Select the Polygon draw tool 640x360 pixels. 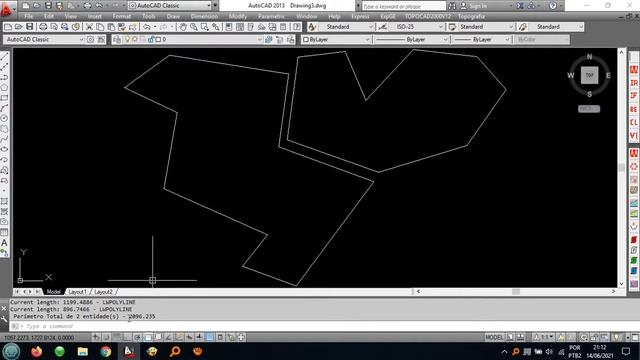[x=4, y=87]
